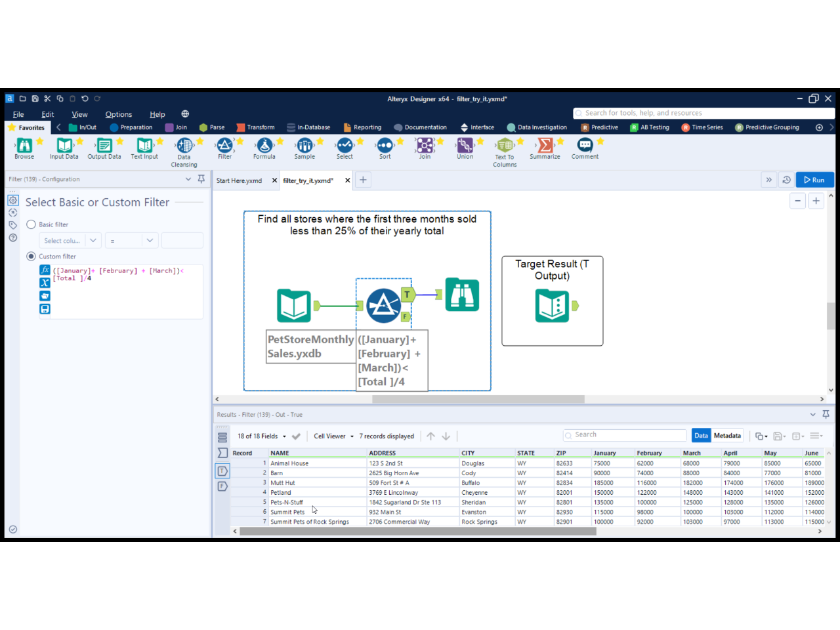
Task: Switch results view to Metadata
Action: [727, 435]
